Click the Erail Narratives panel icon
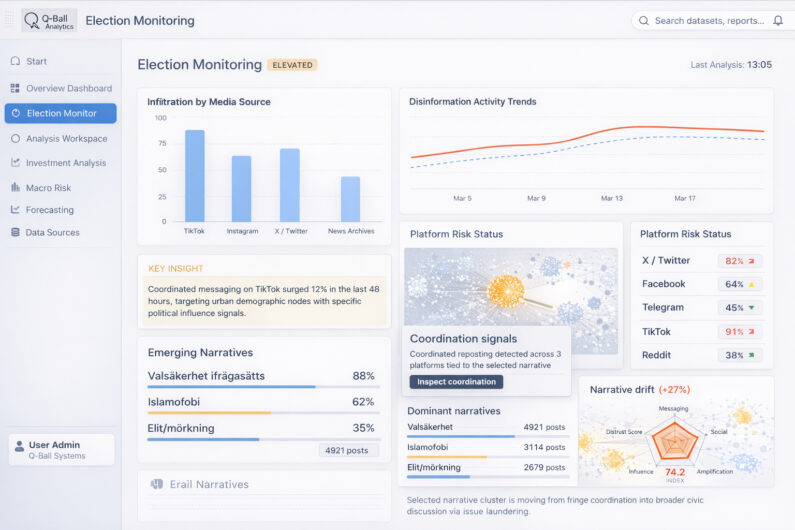Viewport: 795px width, 530px height. point(156,484)
